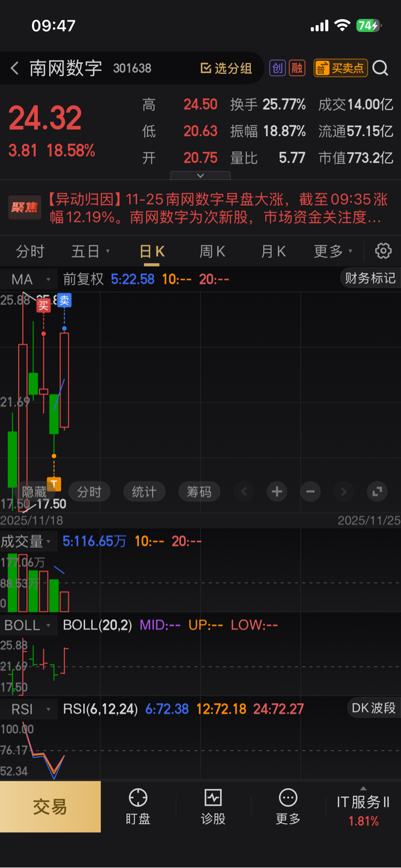Open the search magnifier icon
The image size is (401, 868).
(381, 68)
